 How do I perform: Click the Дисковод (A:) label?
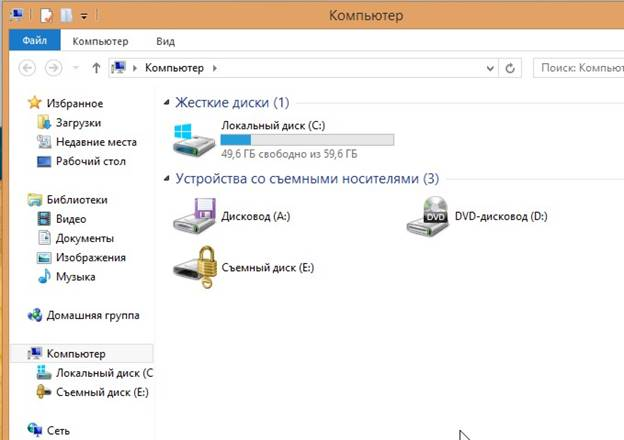tap(255, 216)
